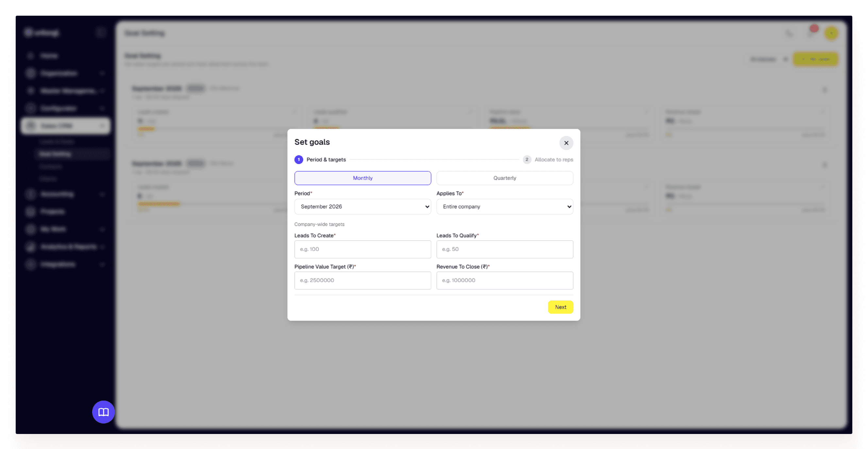Click the yellow Next button
Image resolution: width=868 pixels, height=449 pixels.
coord(560,307)
